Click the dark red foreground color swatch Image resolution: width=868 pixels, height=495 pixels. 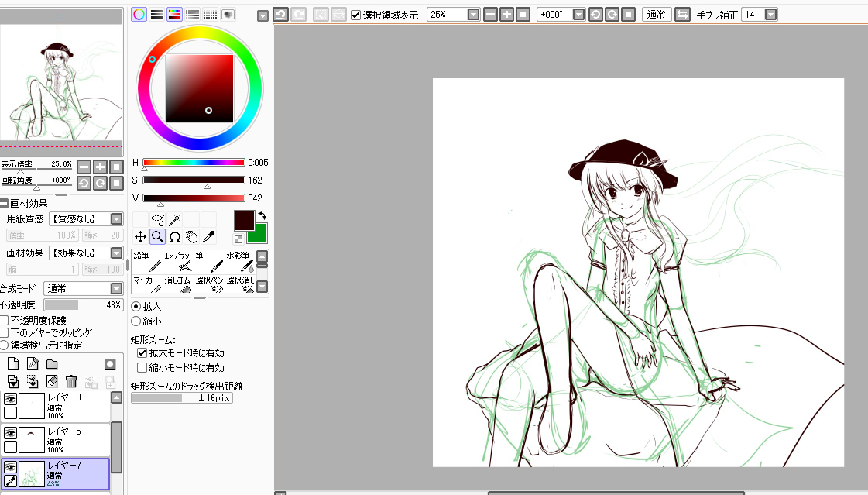tap(244, 220)
